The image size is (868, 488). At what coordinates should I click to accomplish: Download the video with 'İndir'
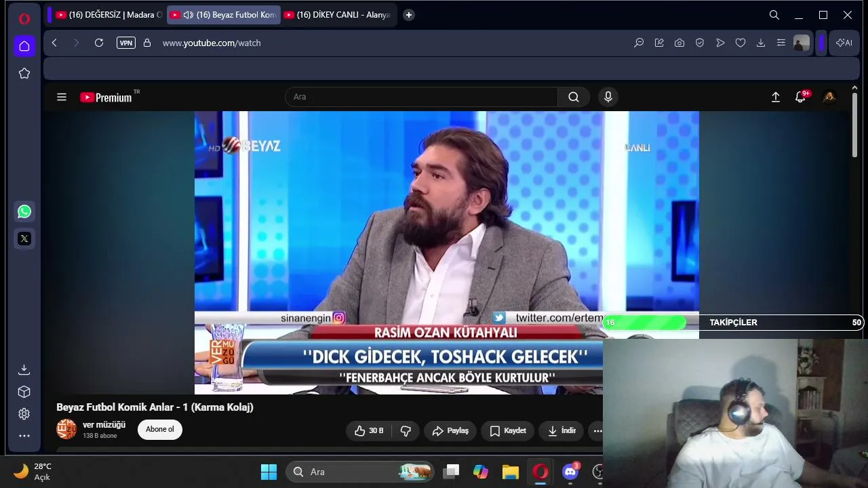[x=561, y=430]
